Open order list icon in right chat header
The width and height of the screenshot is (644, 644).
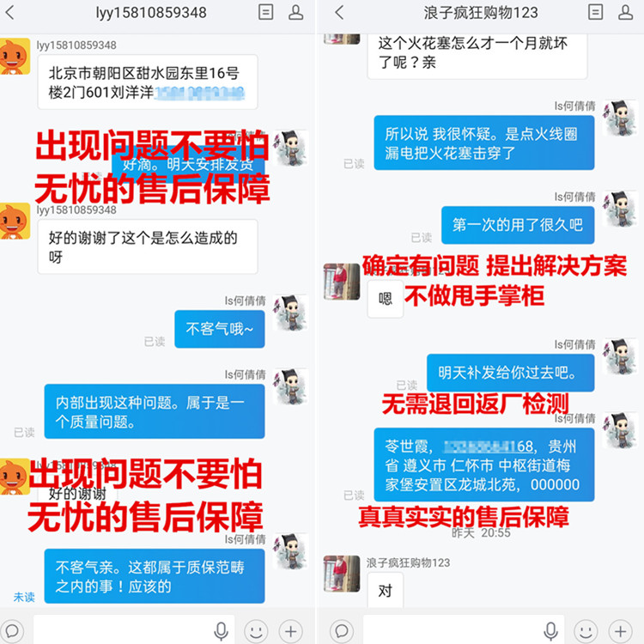pyautogui.click(x=596, y=12)
